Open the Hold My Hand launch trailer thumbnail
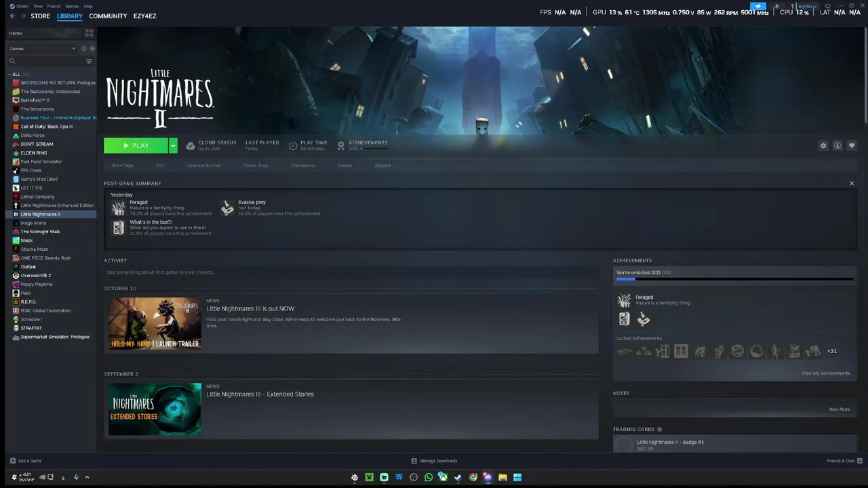 click(x=155, y=323)
